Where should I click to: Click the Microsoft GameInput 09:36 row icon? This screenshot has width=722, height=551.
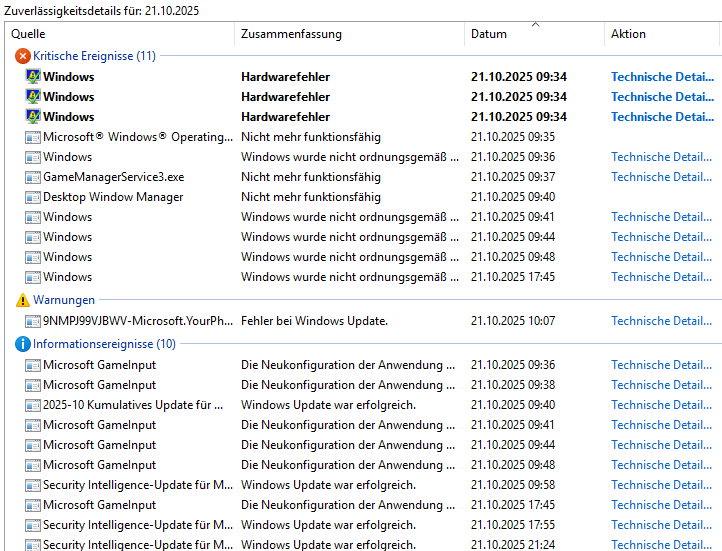point(33,365)
